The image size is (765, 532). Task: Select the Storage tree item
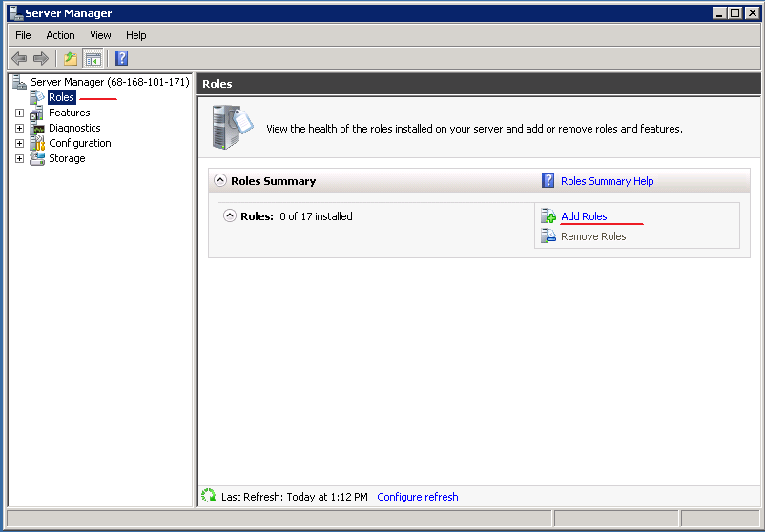pos(67,158)
